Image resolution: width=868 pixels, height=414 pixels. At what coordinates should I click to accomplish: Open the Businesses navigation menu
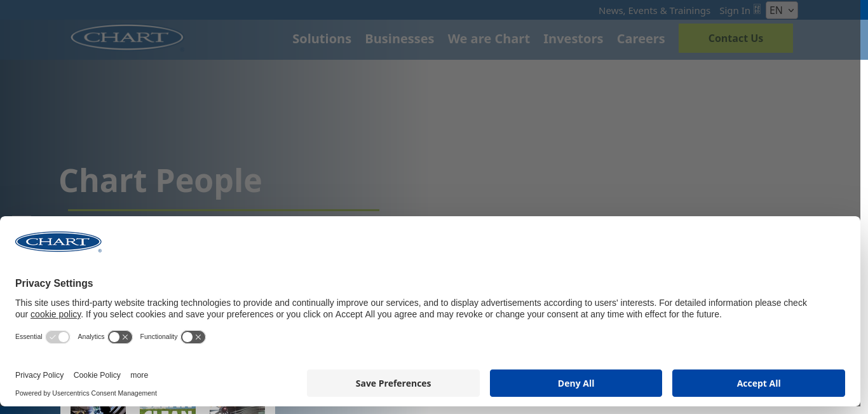[x=400, y=39]
